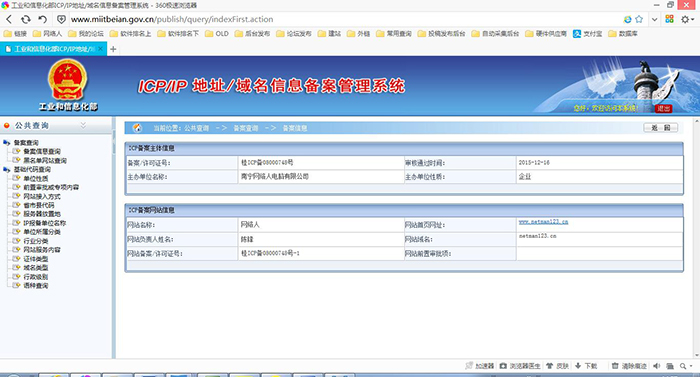
Task: Open 网站接入方式 tree item
Action: [x=42, y=196]
